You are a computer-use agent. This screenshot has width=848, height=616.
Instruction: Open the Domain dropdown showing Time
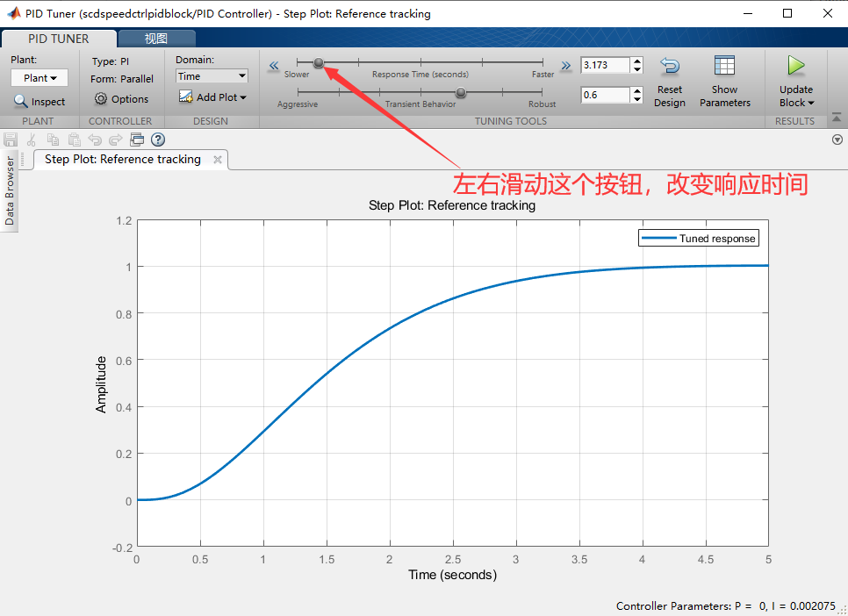pos(211,75)
